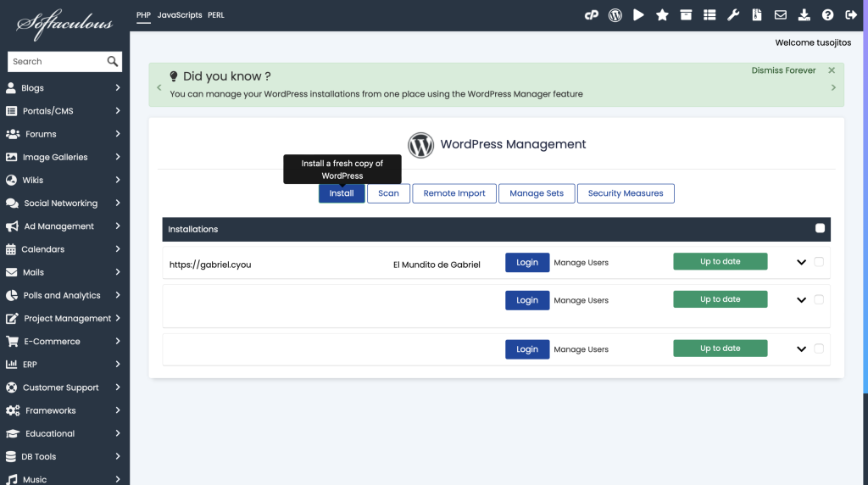Viewport: 868px width, 485px height.
Task: Toggle select-all checkbox in Installations header
Action: [x=820, y=228]
